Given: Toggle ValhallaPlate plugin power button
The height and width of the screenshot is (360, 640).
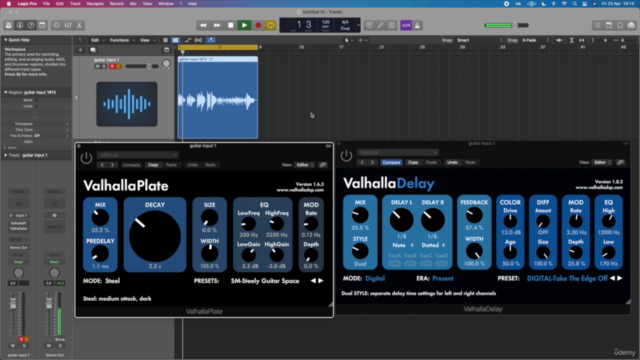Looking at the screenshot, I should [x=86, y=158].
